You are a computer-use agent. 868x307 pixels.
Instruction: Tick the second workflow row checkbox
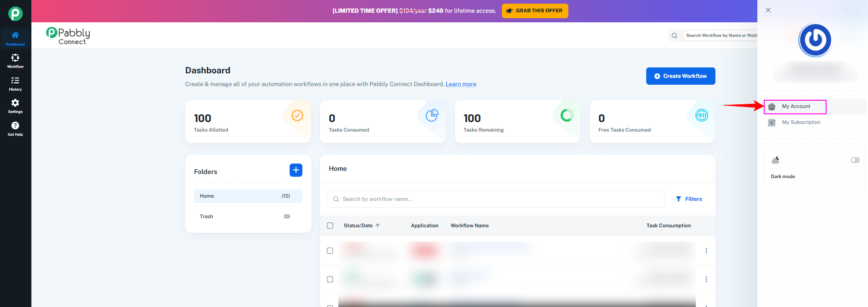click(x=330, y=279)
